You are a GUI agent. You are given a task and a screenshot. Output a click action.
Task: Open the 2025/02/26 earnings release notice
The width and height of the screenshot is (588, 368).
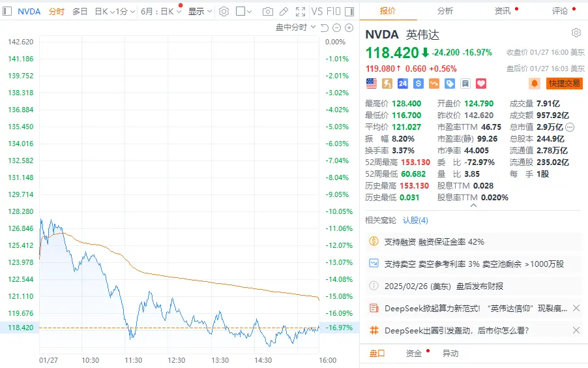click(444, 286)
